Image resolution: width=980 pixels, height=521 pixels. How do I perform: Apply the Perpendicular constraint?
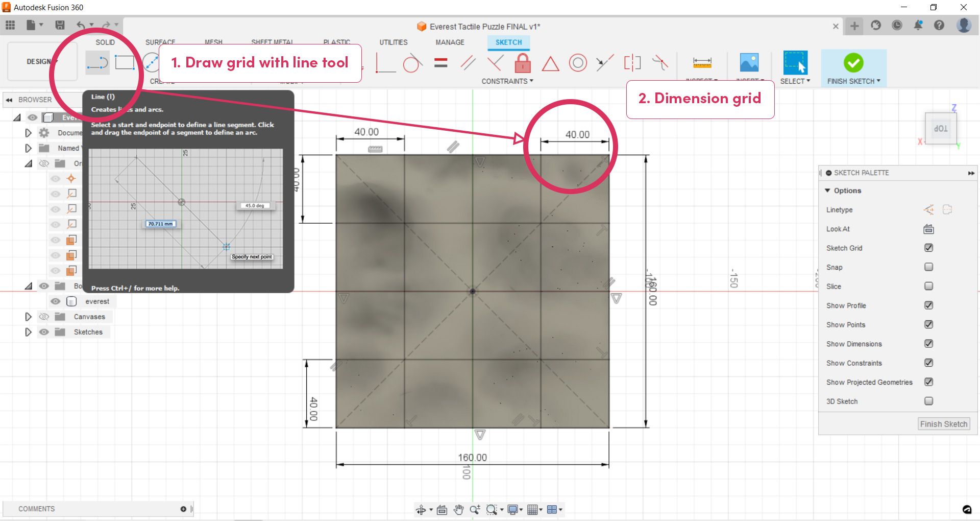tap(495, 63)
